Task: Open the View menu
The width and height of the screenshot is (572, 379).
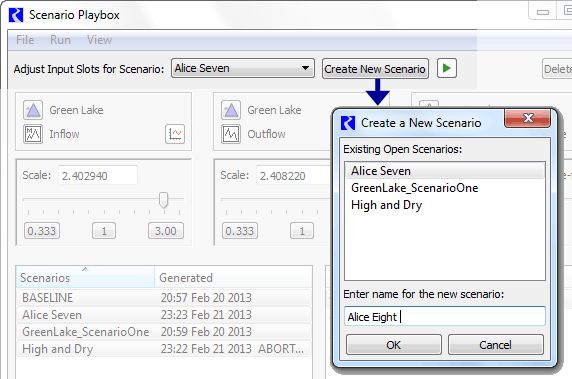Action: point(99,40)
